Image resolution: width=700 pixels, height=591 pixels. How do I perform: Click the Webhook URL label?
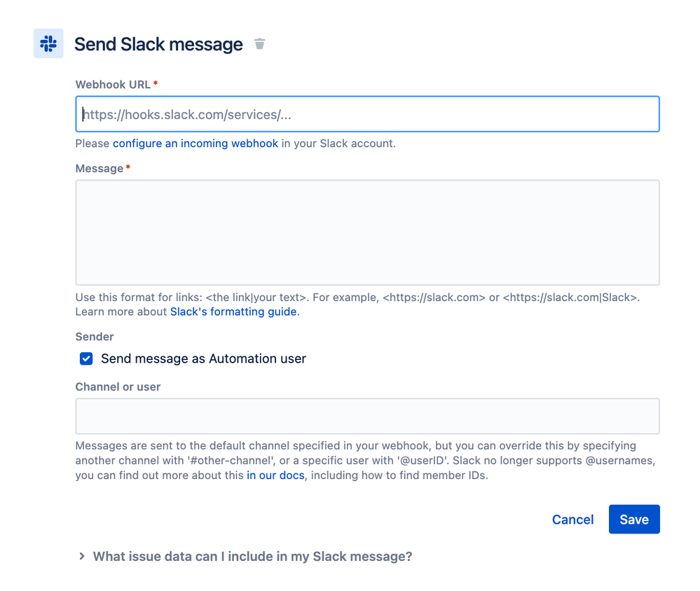pyautogui.click(x=113, y=85)
